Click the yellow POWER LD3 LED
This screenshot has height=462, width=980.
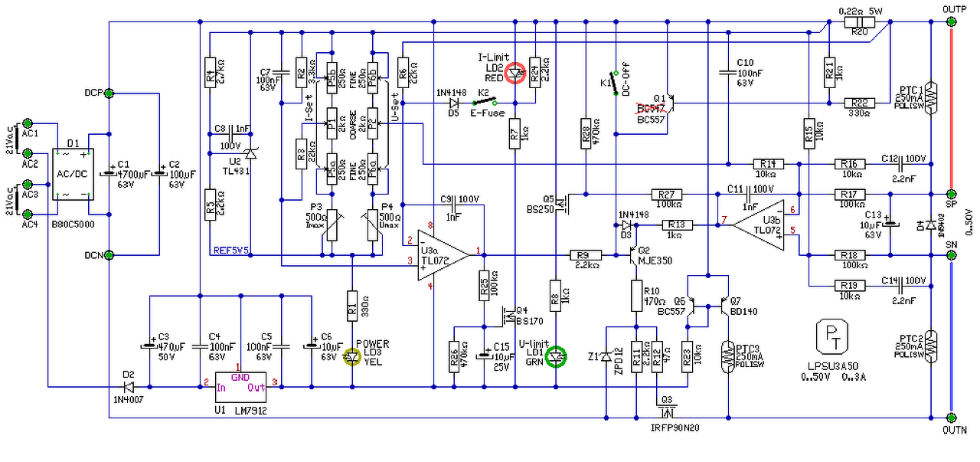tap(351, 356)
